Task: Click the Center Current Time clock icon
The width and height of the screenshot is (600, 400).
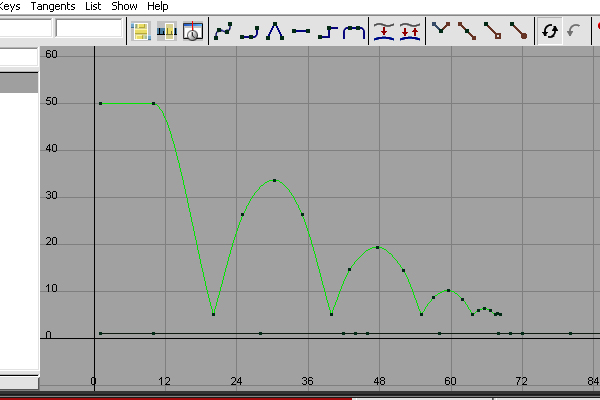Action: (x=192, y=31)
